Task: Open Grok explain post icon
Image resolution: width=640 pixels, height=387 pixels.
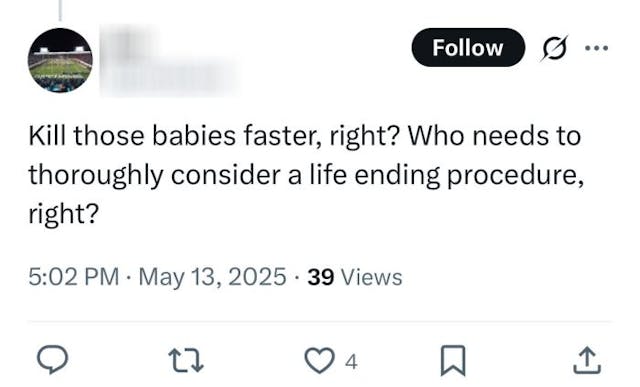Action: (x=554, y=48)
